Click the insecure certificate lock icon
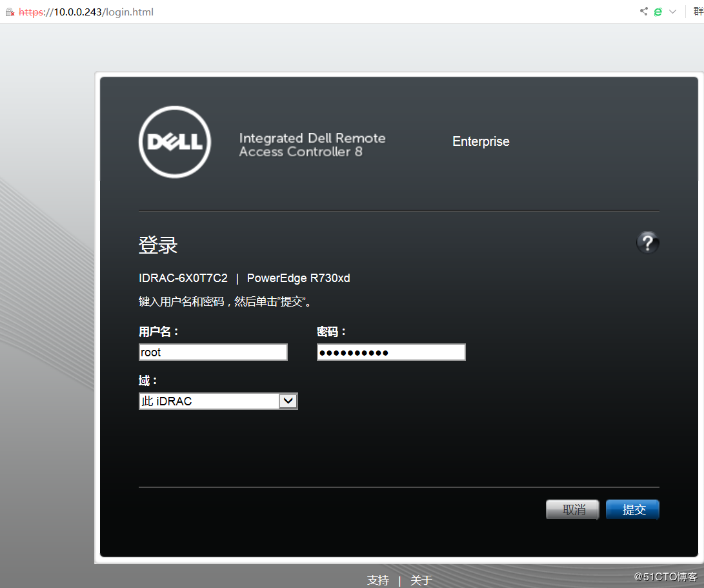 tap(10, 12)
